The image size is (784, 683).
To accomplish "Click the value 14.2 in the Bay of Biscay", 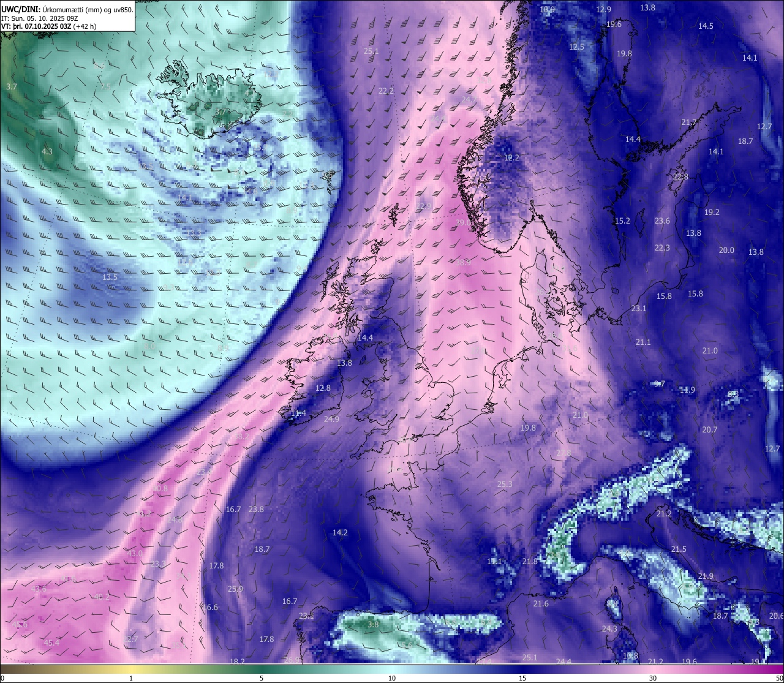I will [x=340, y=533].
